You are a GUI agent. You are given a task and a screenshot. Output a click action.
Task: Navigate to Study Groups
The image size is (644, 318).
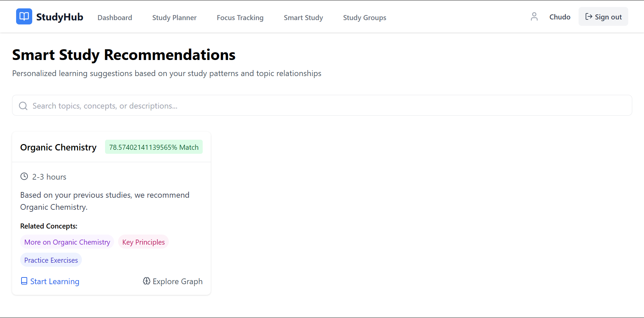(x=364, y=17)
